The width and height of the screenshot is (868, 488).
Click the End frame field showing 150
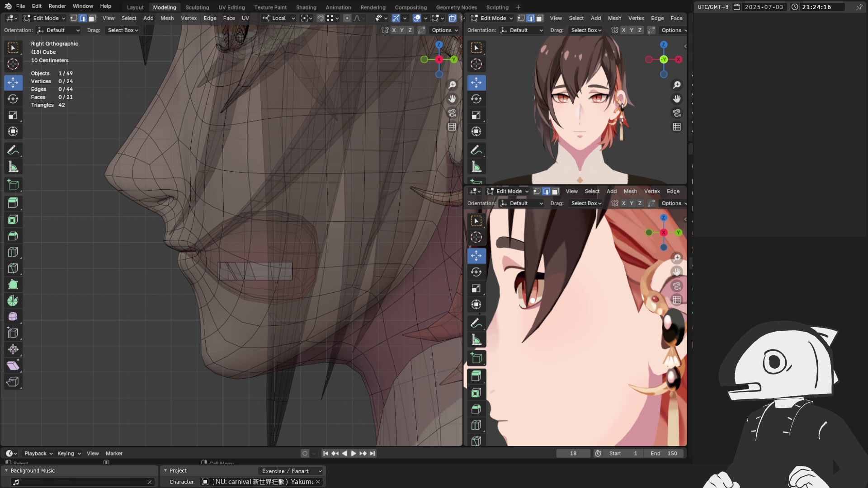tap(664, 454)
